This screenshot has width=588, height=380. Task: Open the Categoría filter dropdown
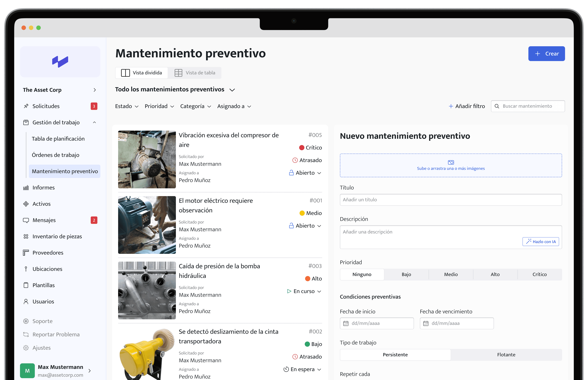pos(196,106)
